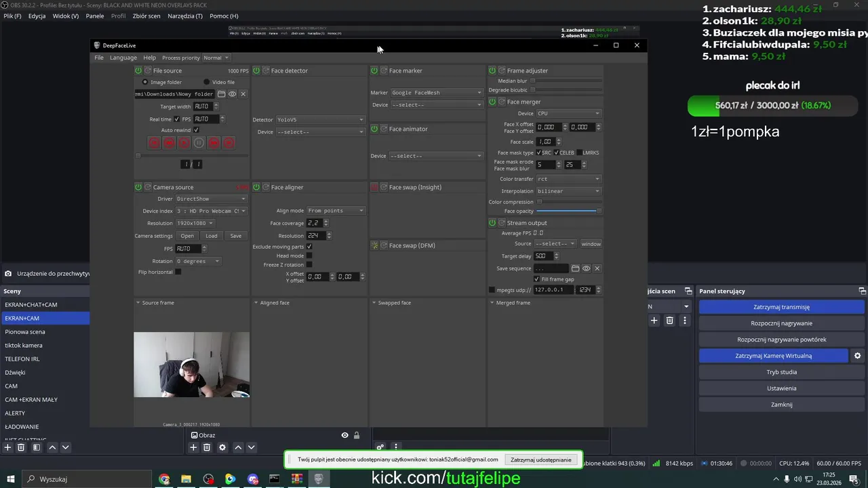Open the Align mode From points dropdown
868x488 pixels.
[336, 211]
